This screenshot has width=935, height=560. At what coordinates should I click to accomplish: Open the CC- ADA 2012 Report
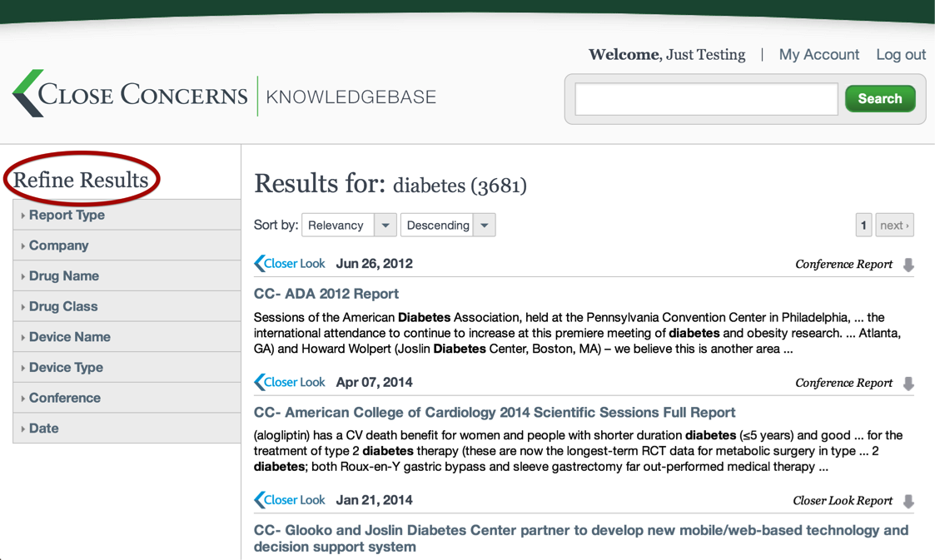[326, 294]
